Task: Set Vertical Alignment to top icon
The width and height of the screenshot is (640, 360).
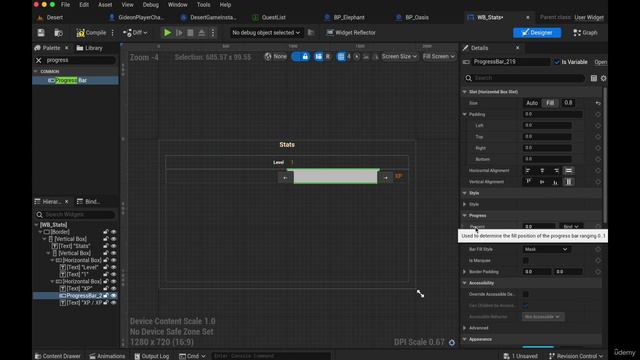Action: coord(528,182)
